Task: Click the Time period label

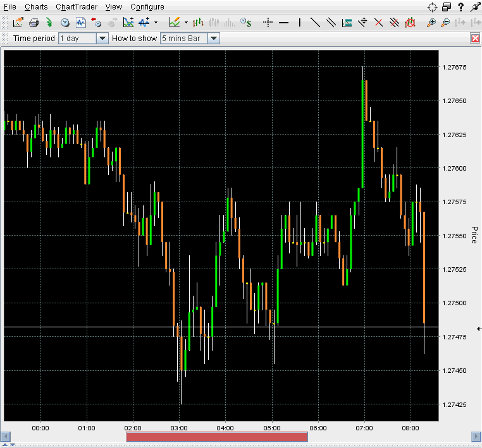Action: [x=34, y=39]
